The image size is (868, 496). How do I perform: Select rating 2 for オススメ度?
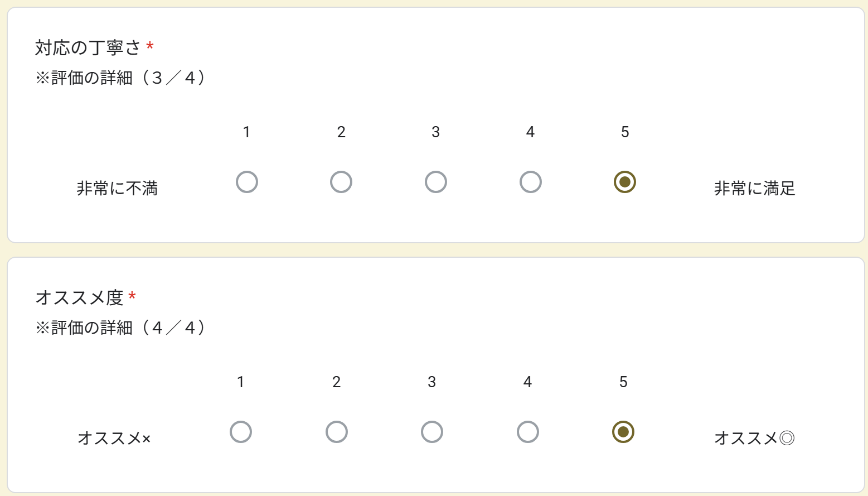pos(337,432)
